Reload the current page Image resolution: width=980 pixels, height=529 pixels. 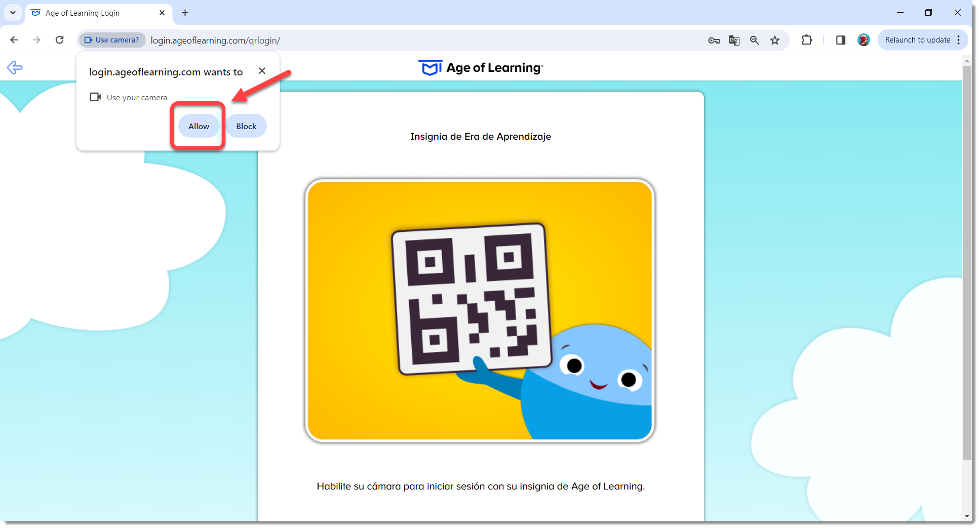point(59,40)
